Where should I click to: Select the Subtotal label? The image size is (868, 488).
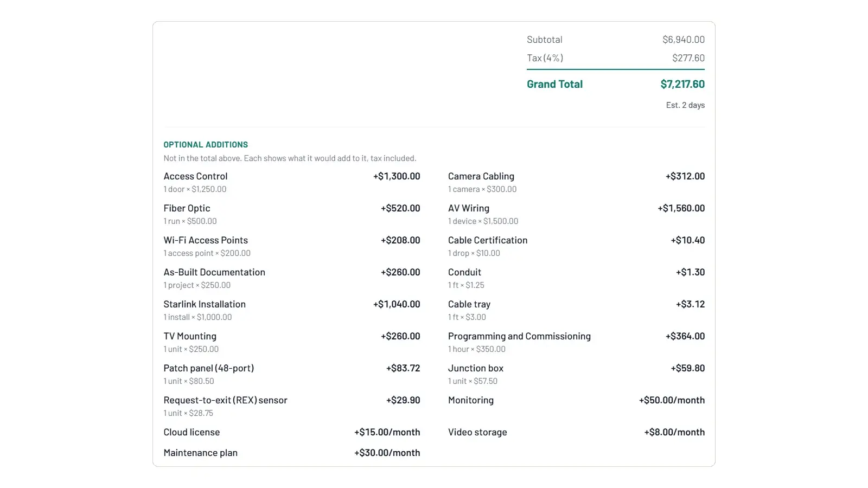pos(544,40)
